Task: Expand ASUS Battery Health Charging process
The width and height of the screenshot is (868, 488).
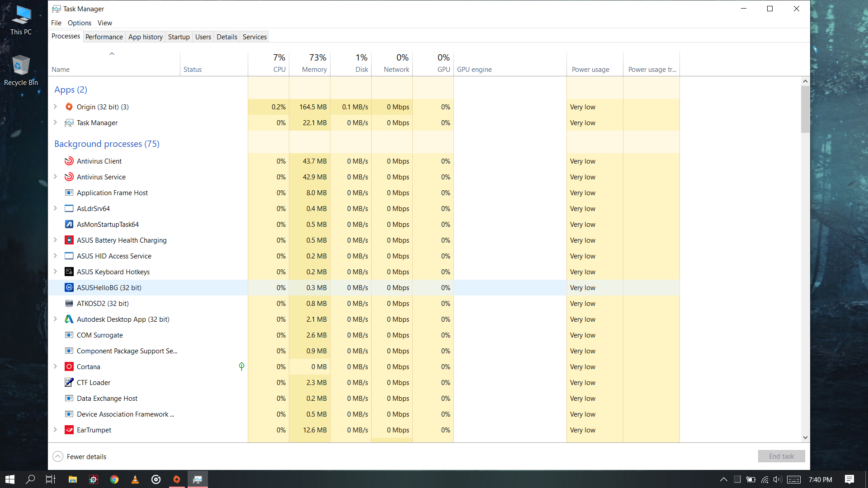Action: 55,240
